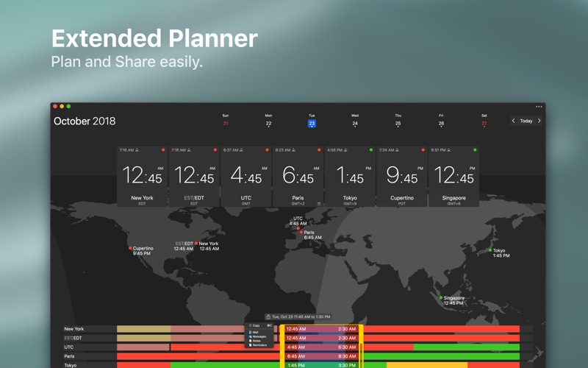
Task: Click the UTC 4:45 AM start time in selection
Action: [x=296, y=347]
